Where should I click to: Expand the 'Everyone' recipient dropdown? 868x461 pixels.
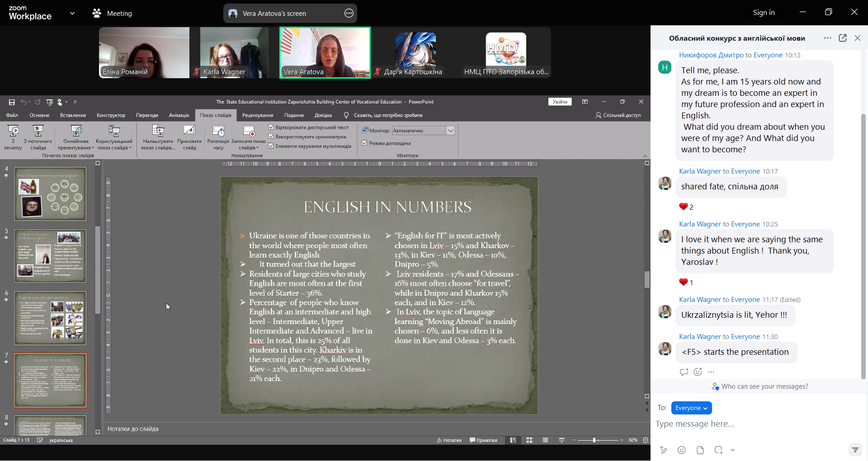pos(691,408)
